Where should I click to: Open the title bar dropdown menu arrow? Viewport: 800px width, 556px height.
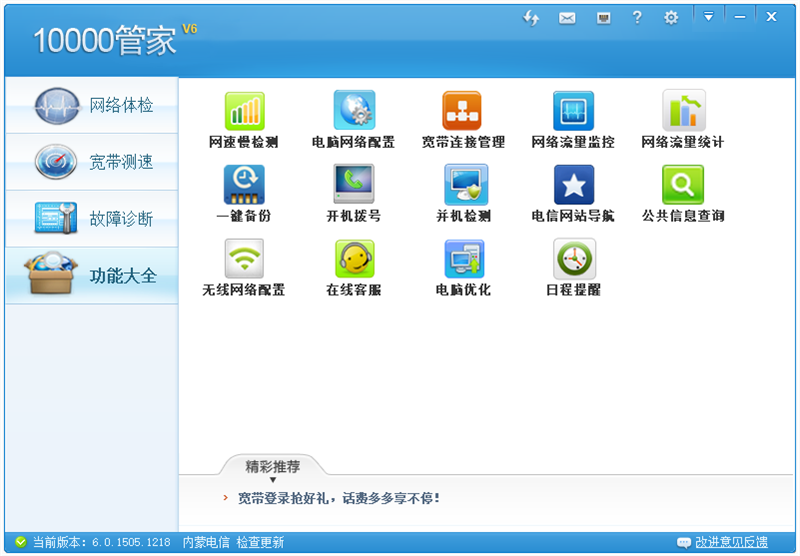pyautogui.click(x=708, y=17)
